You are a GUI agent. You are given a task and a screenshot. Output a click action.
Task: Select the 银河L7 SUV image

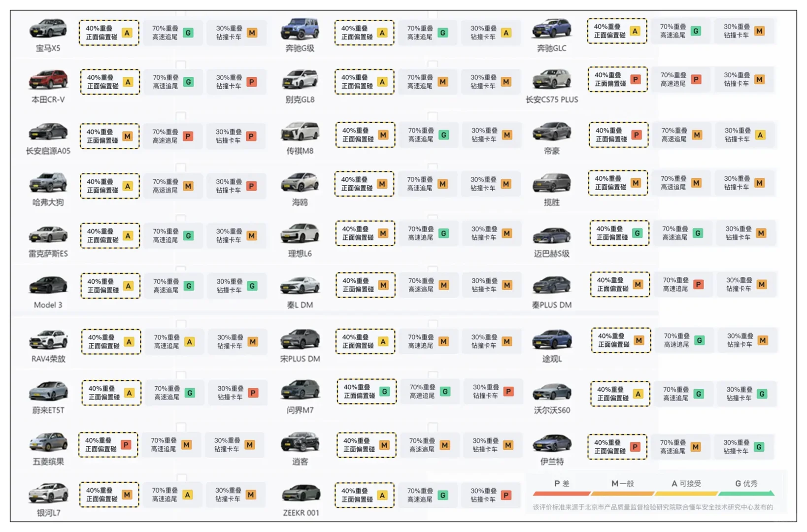coord(48,494)
